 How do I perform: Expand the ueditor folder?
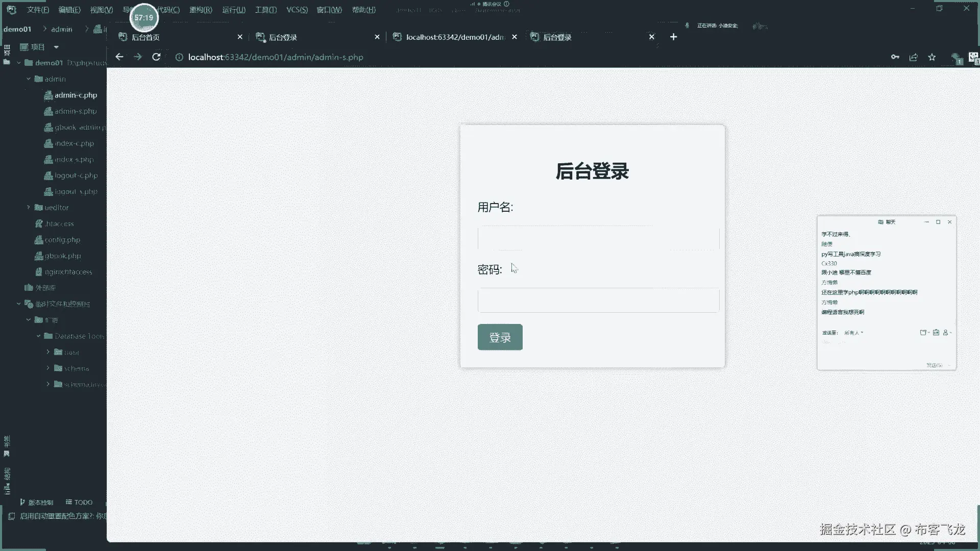tap(29, 208)
